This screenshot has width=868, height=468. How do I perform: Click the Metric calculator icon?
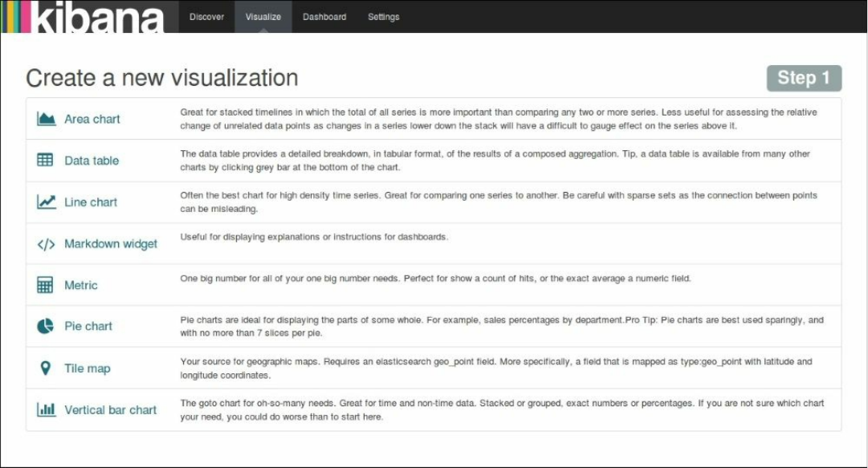46,285
